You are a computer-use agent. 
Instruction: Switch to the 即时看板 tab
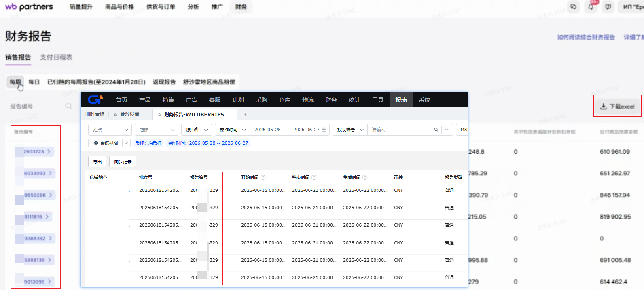pyautogui.click(x=95, y=114)
